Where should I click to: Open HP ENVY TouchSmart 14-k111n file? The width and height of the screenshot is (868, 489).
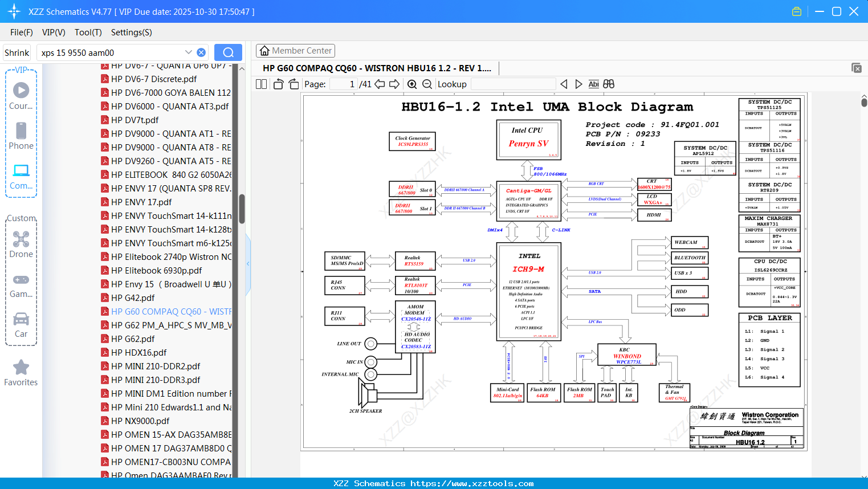pos(166,216)
